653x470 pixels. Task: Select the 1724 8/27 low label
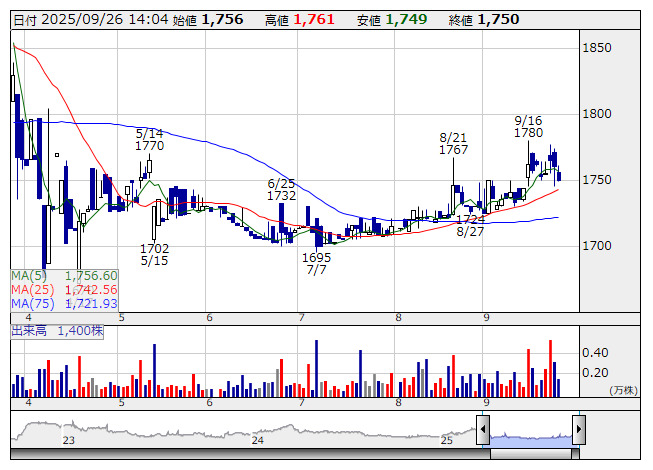470,225
